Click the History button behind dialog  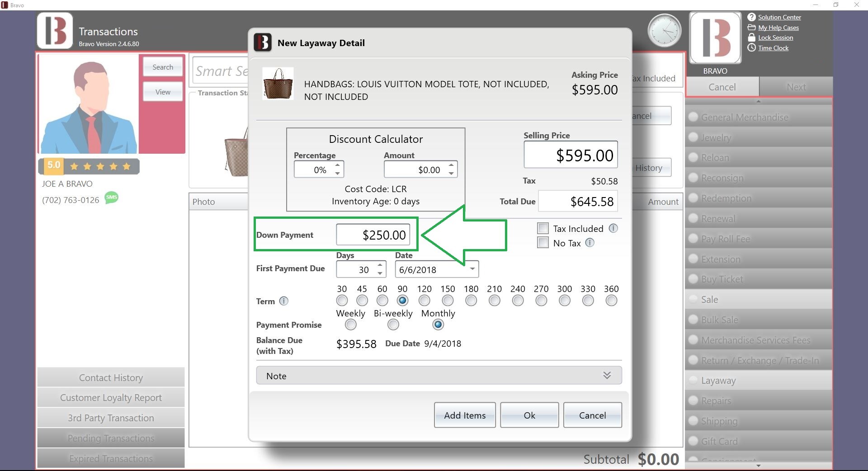pyautogui.click(x=651, y=168)
